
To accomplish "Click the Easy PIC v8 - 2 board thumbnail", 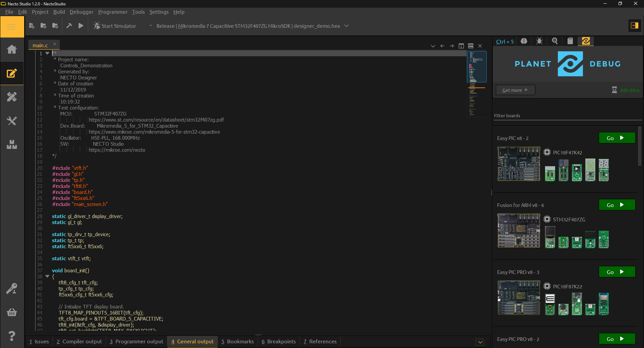I will click(x=519, y=164).
